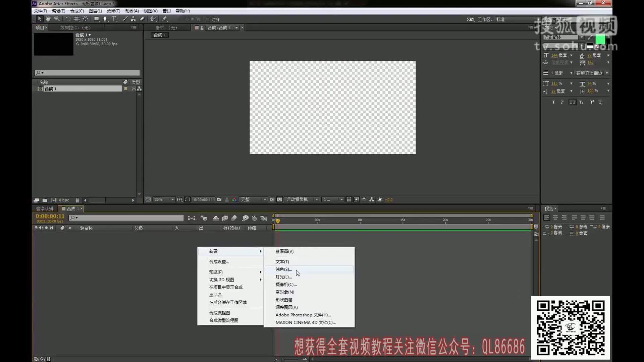Image resolution: width=644 pixels, height=362 pixels.
Task: Open the 效果(T) menu
Action: pos(113,11)
